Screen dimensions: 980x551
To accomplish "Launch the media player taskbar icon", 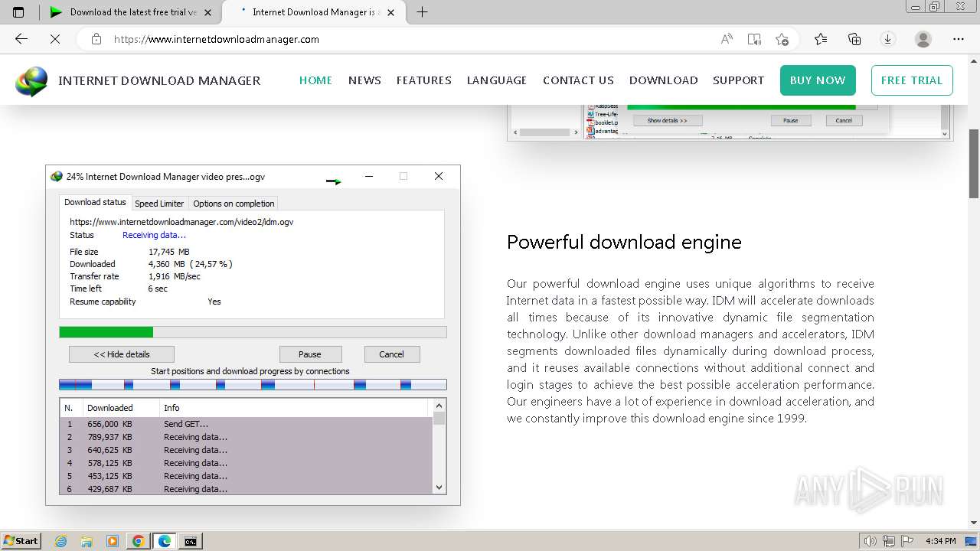I will click(113, 541).
